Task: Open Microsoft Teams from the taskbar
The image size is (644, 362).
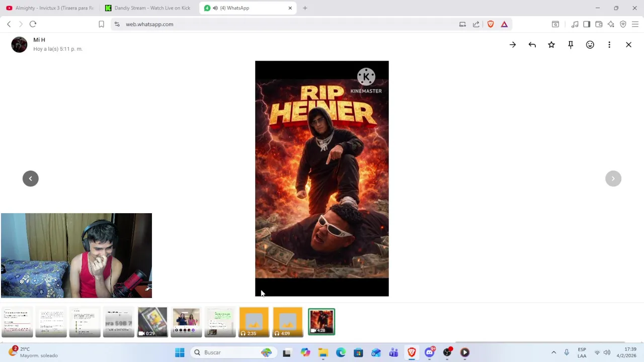Action: click(x=393, y=352)
